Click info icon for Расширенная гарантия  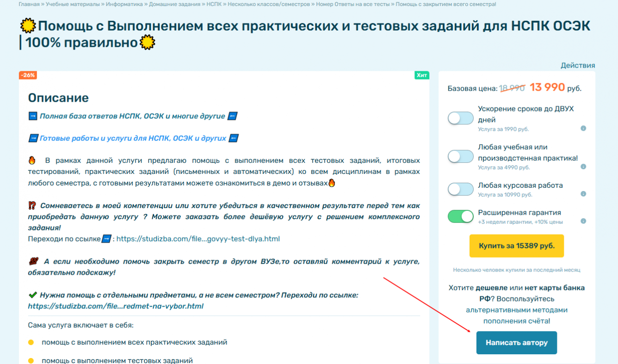tap(583, 221)
